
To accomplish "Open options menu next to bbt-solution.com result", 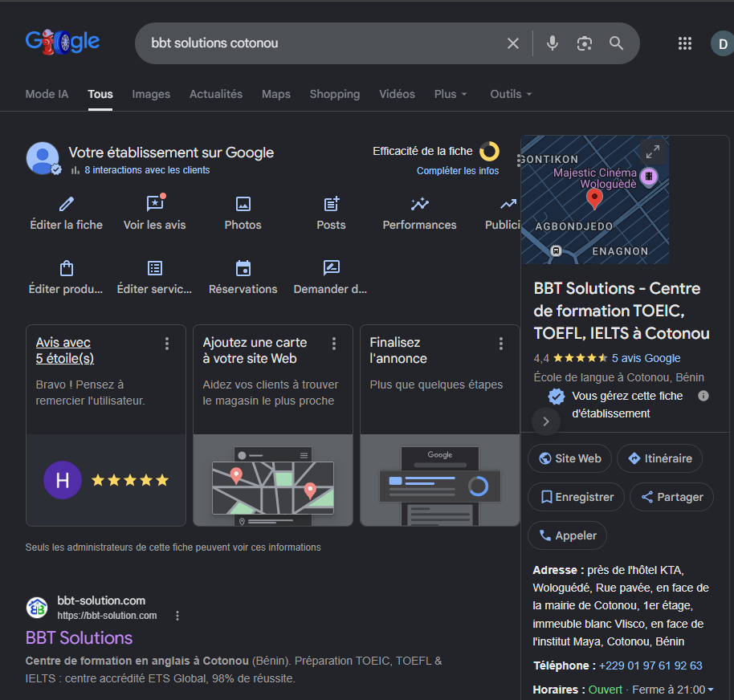I will click(177, 616).
